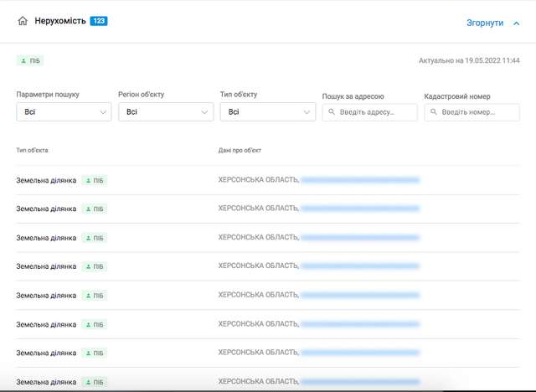This screenshot has height=392, width=536.
Task: Select the second Земельна ділянка row
Action: coord(46,209)
